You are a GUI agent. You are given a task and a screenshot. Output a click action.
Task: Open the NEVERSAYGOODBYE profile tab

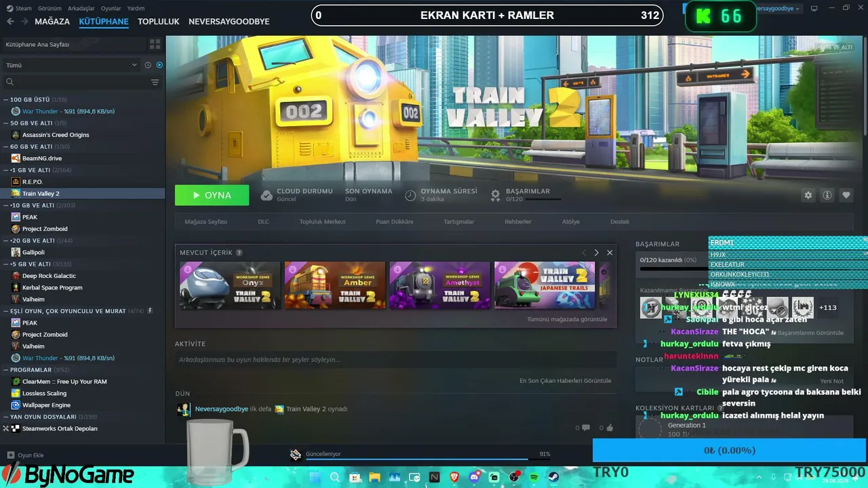[229, 22]
